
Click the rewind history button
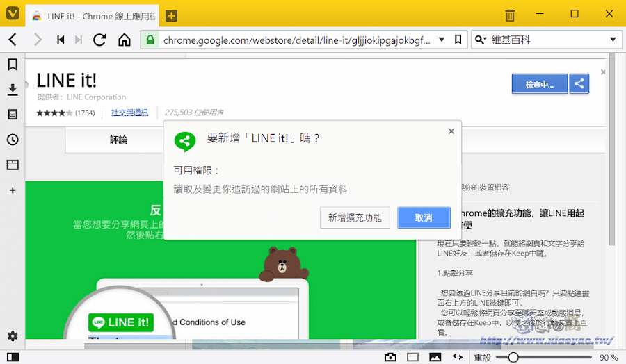(x=61, y=40)
